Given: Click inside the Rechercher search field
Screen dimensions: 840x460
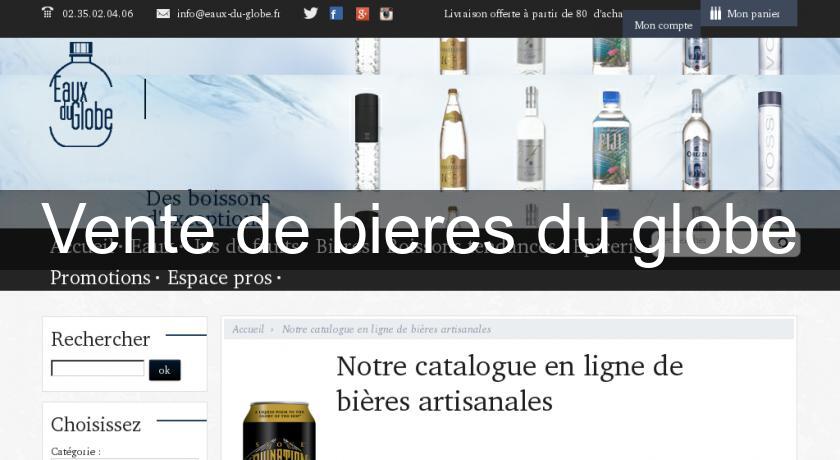Looking at the screenshot, I should [98, 368].
